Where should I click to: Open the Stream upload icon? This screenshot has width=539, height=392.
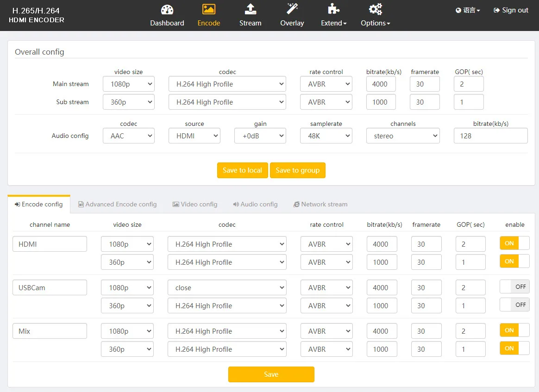coord(250,9)
